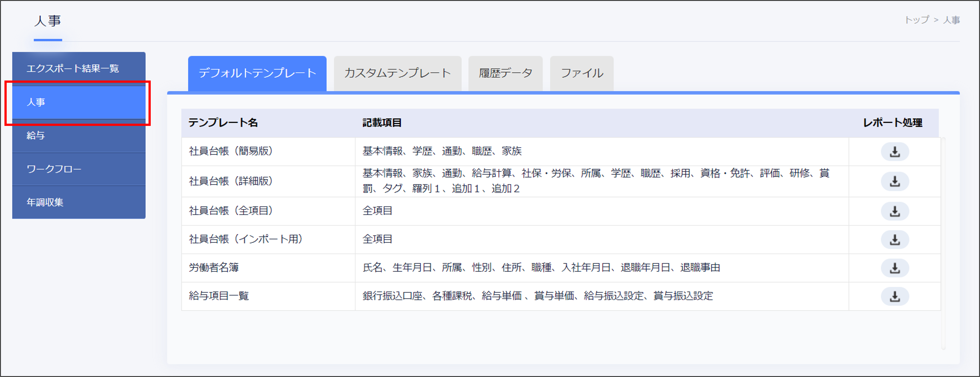Switch to the カスタムテンプレート tab
Image resolution: width=980 pixels, height=377 pixels.
point(398,72)
